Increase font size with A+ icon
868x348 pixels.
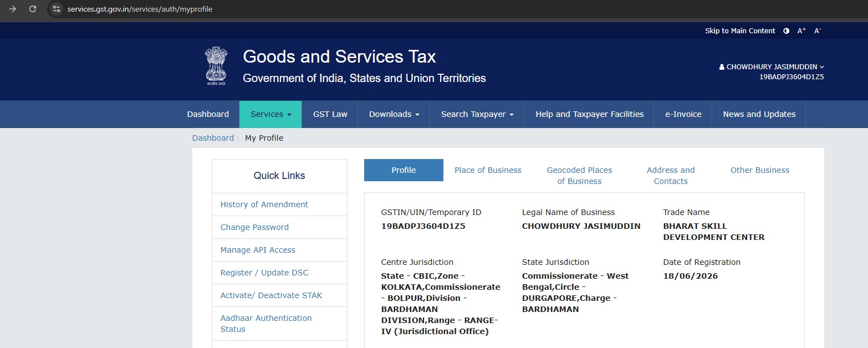(x=801, y=31)
